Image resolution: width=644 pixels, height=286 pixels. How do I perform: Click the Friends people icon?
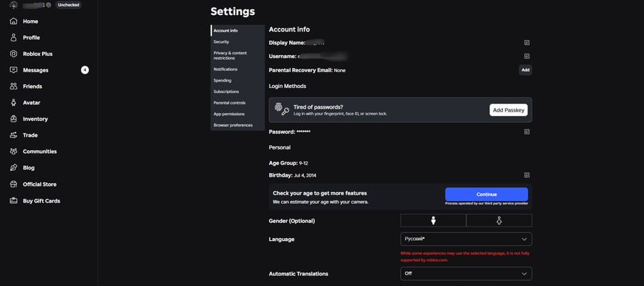(14, 87)
